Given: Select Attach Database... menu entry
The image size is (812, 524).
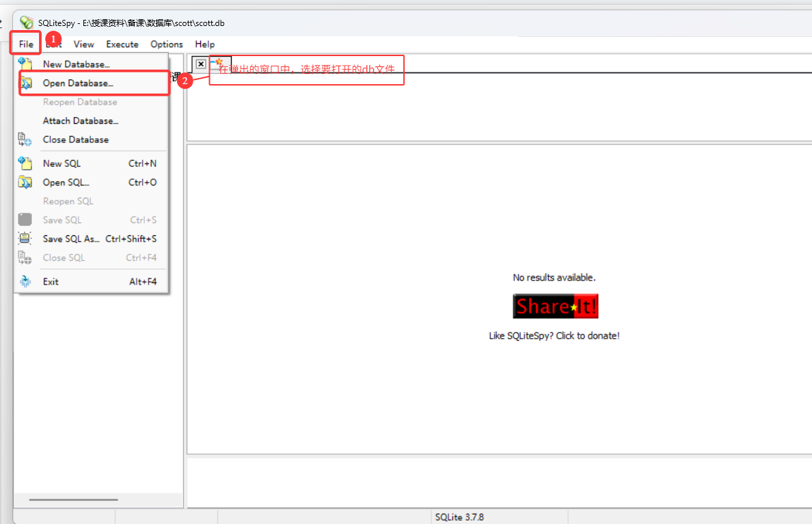Looking at the screenshot, I should coord(91,121).
